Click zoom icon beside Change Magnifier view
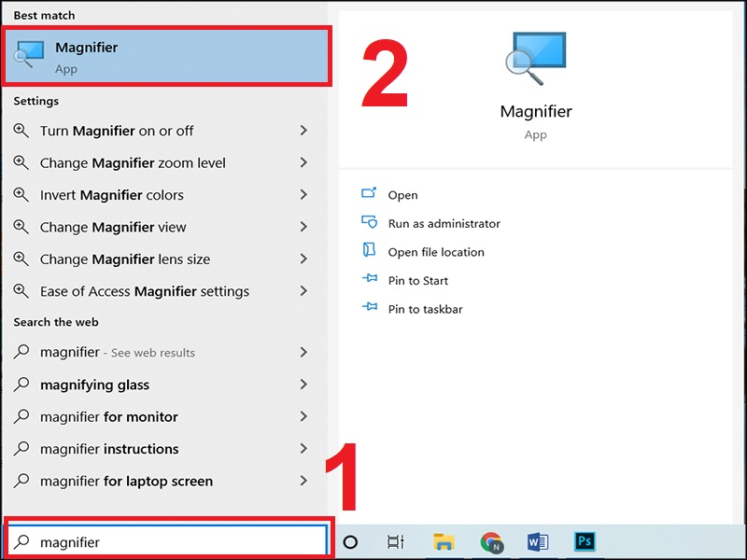 pos(21,227)
